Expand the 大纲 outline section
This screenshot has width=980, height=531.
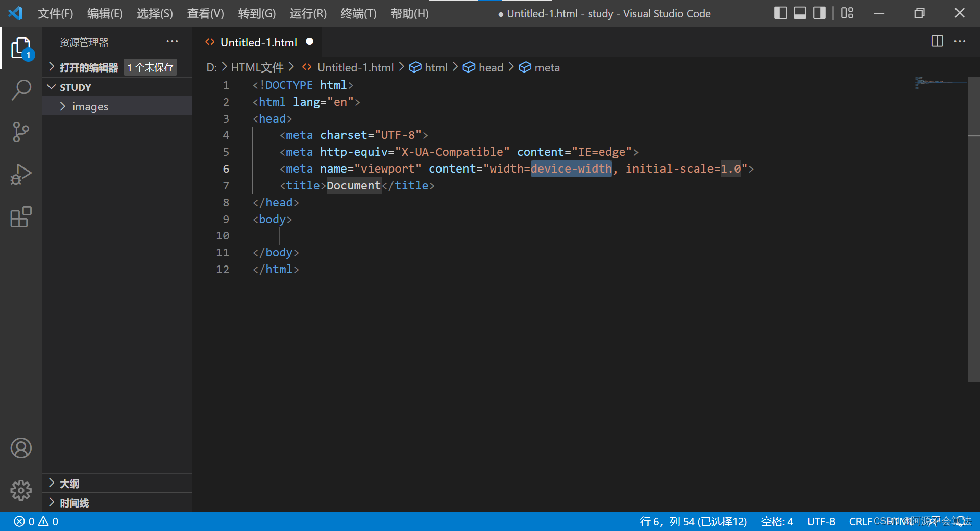117,483
